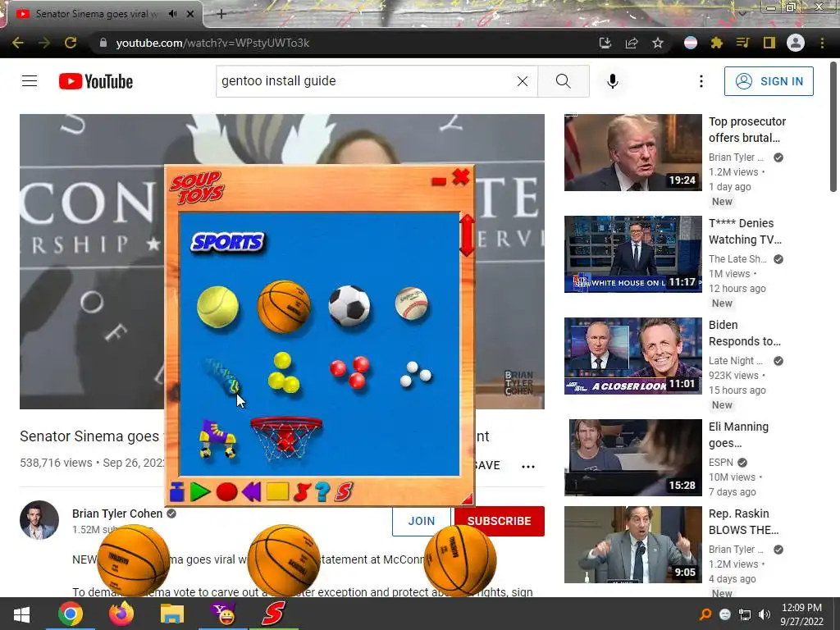Open YouTube settings three-dot menu

click(x=701, y=81)
